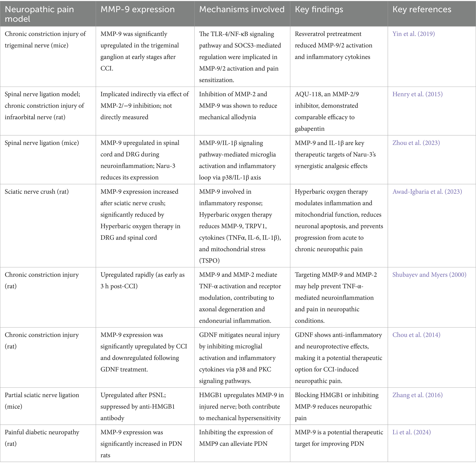Image resolution: width=476 pixels, height=466 pixels.
Task: Select the Resveratrol pretreatment findings cell
Action: [333, 45]
